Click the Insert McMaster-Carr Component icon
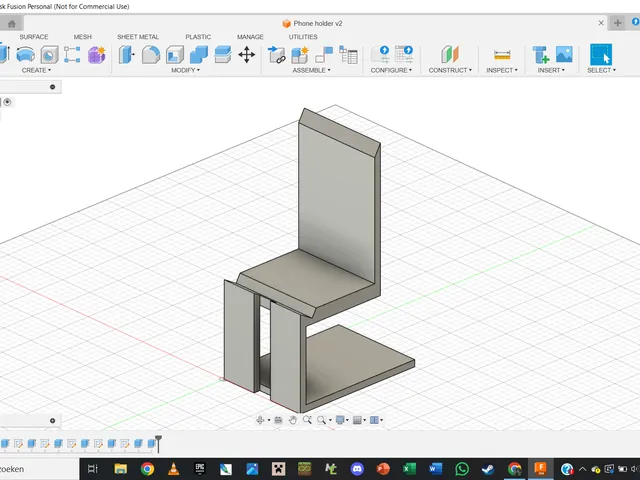Image resolution: width=640 pixels, height=480 pixels. point(541,55)
